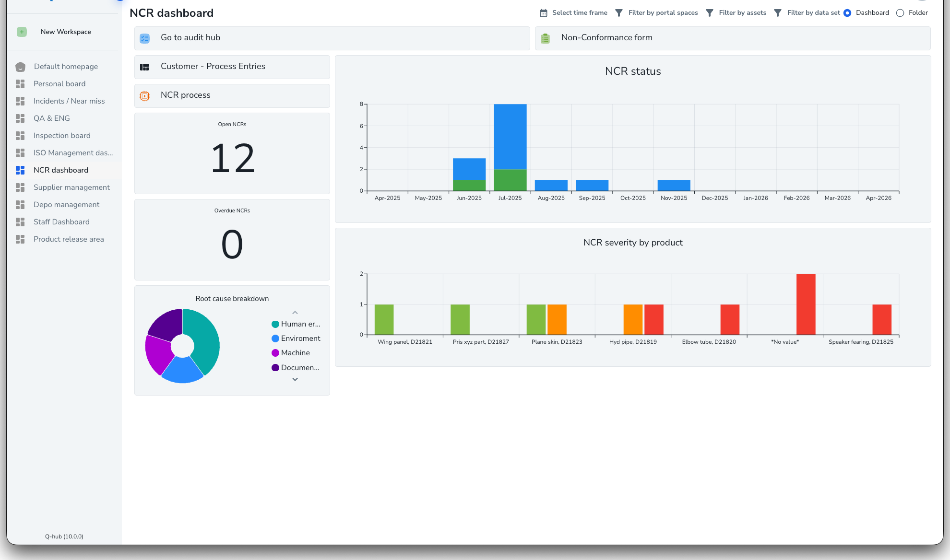Click the funnel icon for Filter by portal spaces
950x560 pixels.
(x=619, y=12)
